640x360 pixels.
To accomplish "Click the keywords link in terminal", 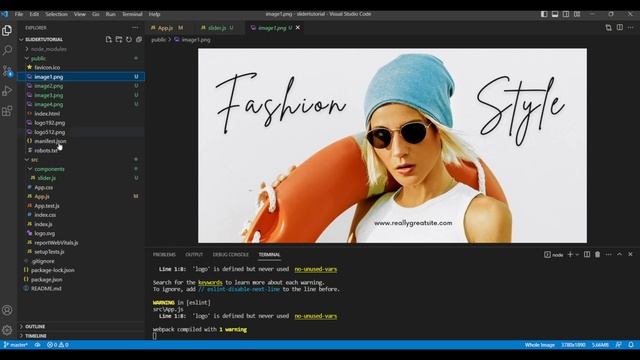I will (210, 282).
